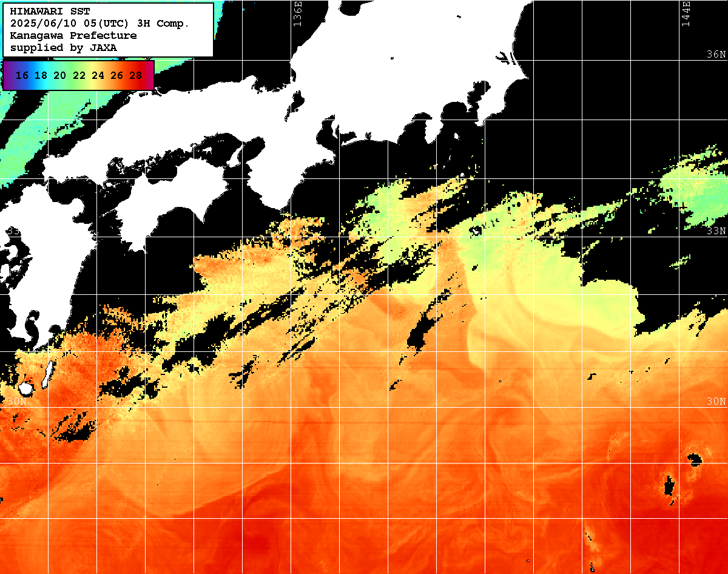Click the 36N latitude label

click(x=716, y=55)
